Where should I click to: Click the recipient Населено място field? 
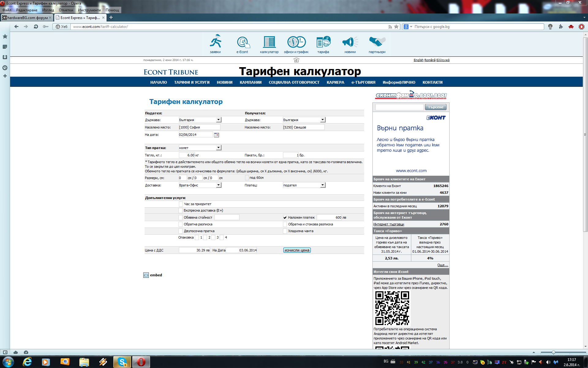(303, 127)
